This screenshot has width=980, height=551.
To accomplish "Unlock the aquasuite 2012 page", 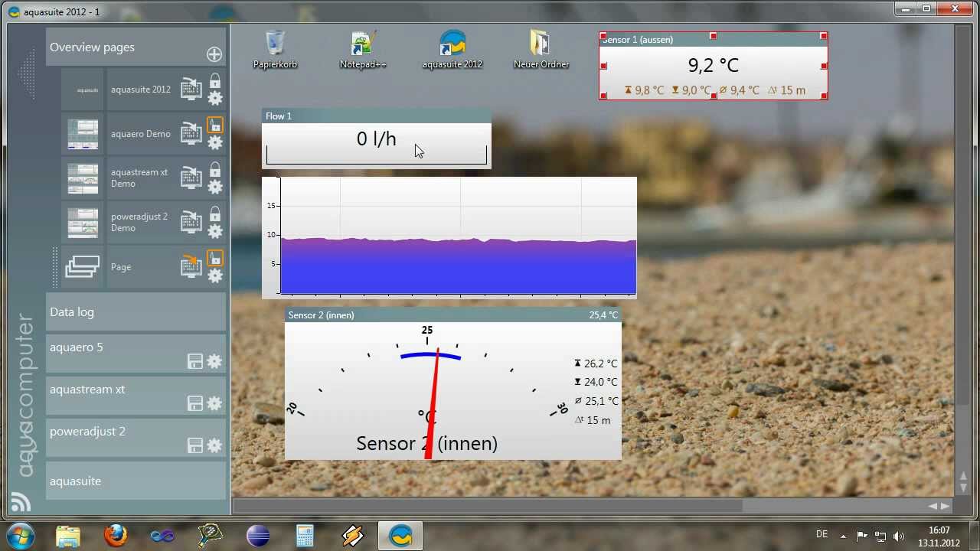I will 215,80.
